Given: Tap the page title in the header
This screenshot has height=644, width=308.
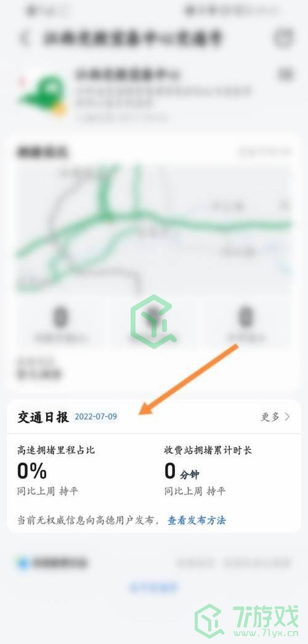Looking at the screenshot, I should click(132, 38).
